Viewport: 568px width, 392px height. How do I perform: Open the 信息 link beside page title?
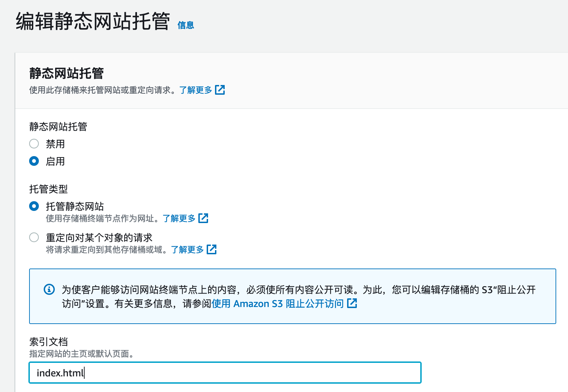[x=186, y=25]
